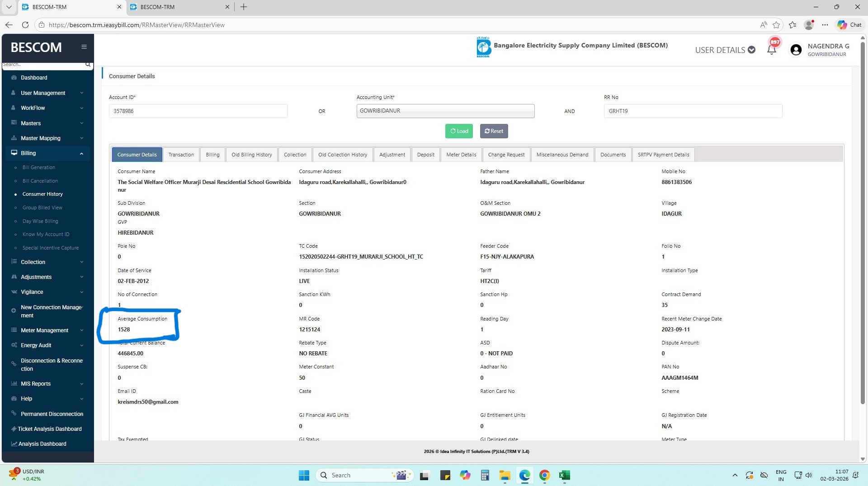The width and height of the screenshot is (868, 486).
Task: Click the Account ID input field
Action: (x=198, y=111)
